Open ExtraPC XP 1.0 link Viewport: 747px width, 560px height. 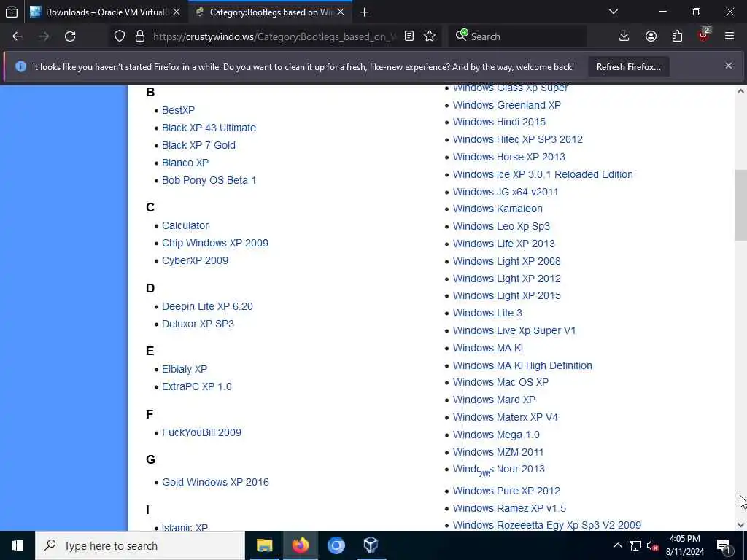pos(197,386)
